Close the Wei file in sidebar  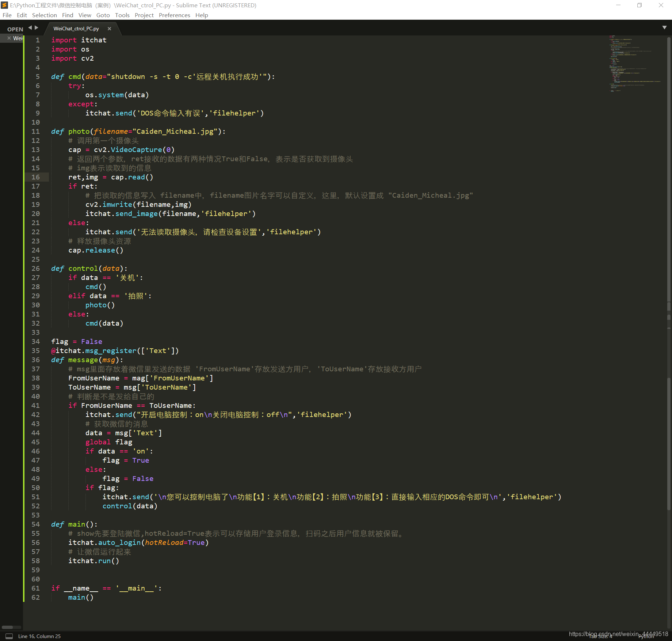[x=9, y=38]
